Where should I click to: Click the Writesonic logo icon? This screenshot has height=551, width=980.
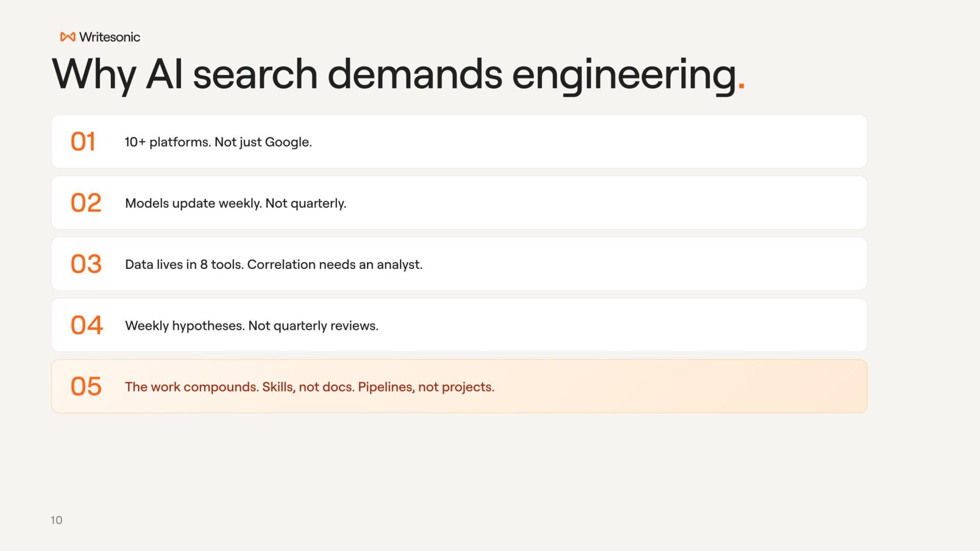67,37
